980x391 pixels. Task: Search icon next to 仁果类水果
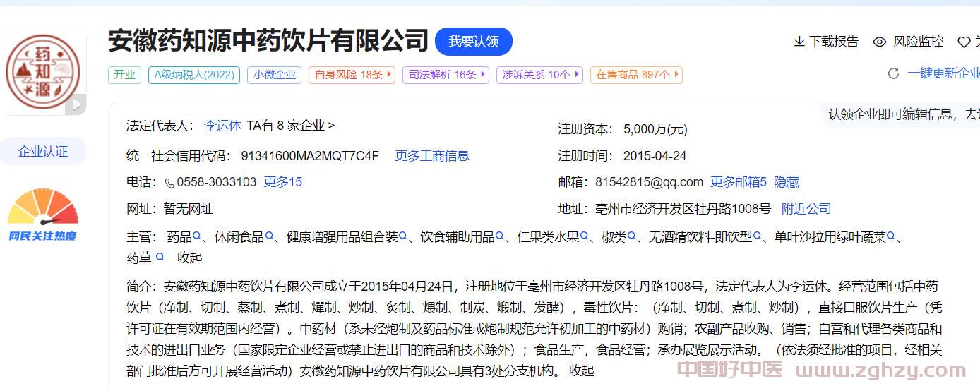[x=584, y=236]
